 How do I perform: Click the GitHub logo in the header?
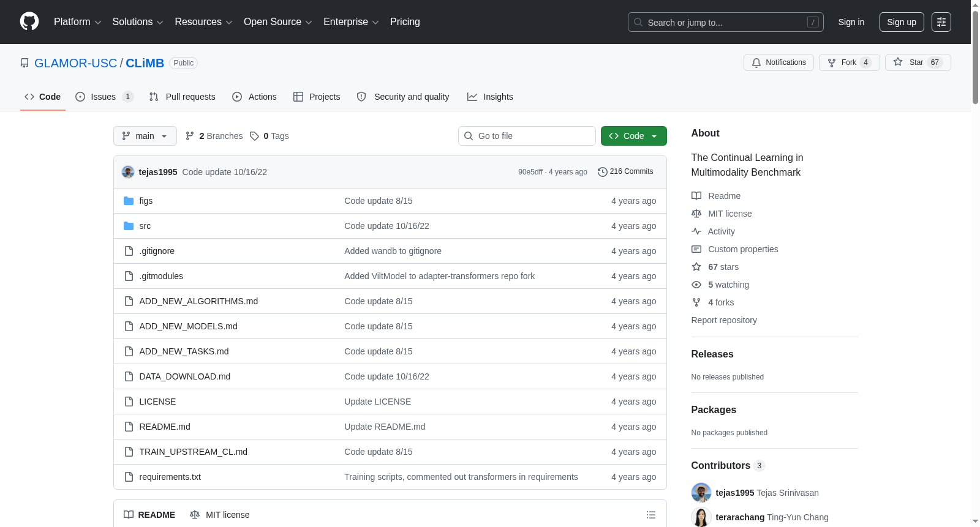click(x=29, y=21)
